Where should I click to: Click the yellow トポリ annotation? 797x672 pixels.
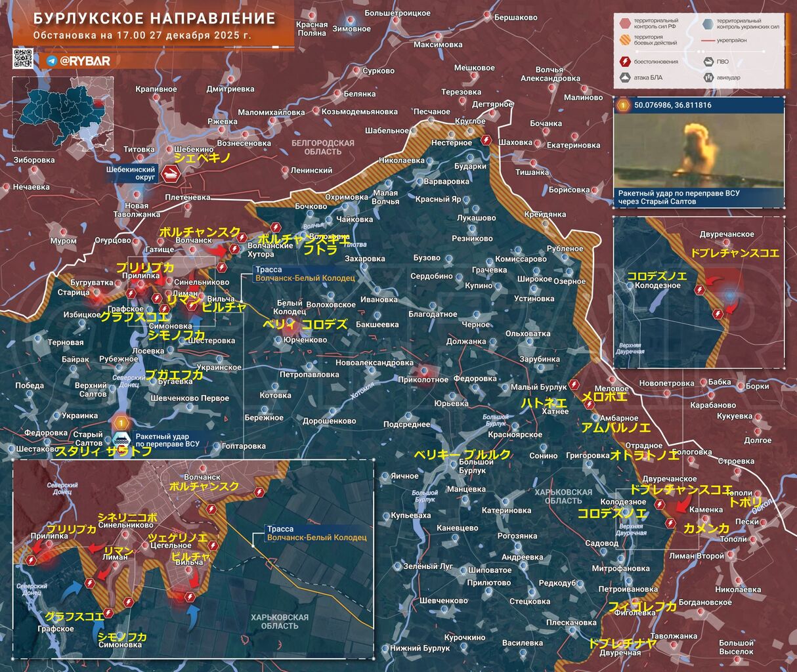tap(746, 502)
